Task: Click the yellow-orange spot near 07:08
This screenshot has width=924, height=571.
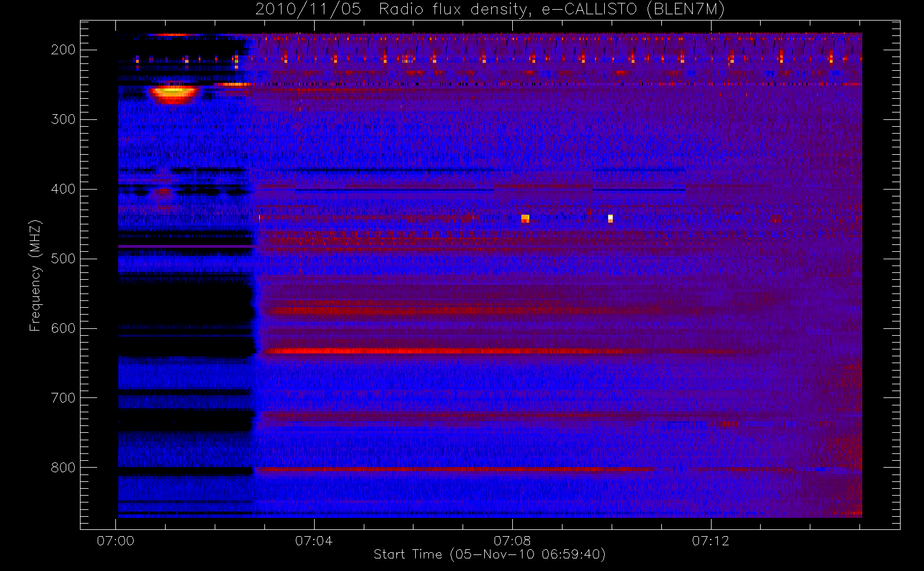Action: pos(525,219)
